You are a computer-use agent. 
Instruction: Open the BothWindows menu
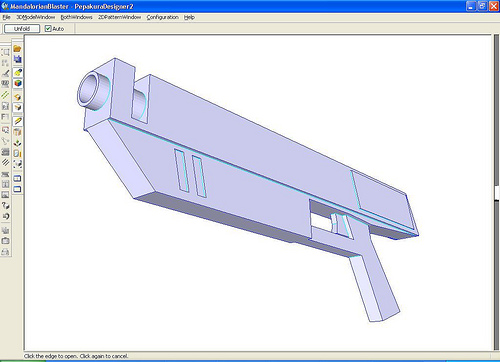[x=76, y=17]
